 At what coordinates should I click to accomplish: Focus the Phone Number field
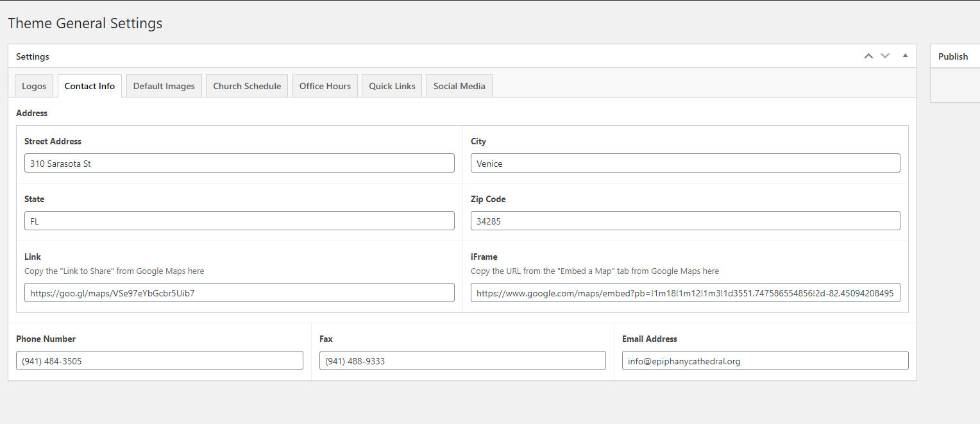click(160, 360)
